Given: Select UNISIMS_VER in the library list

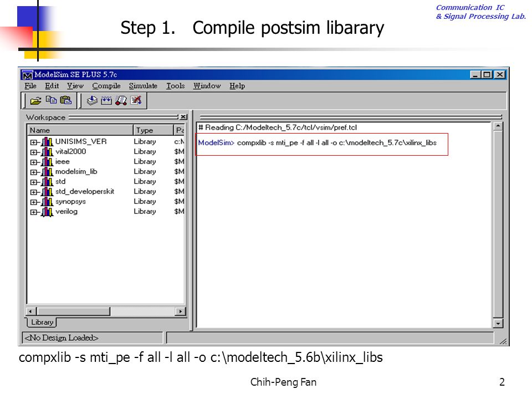Looking at the screenshot, I should pyautogui.click(x=81, y=141).
